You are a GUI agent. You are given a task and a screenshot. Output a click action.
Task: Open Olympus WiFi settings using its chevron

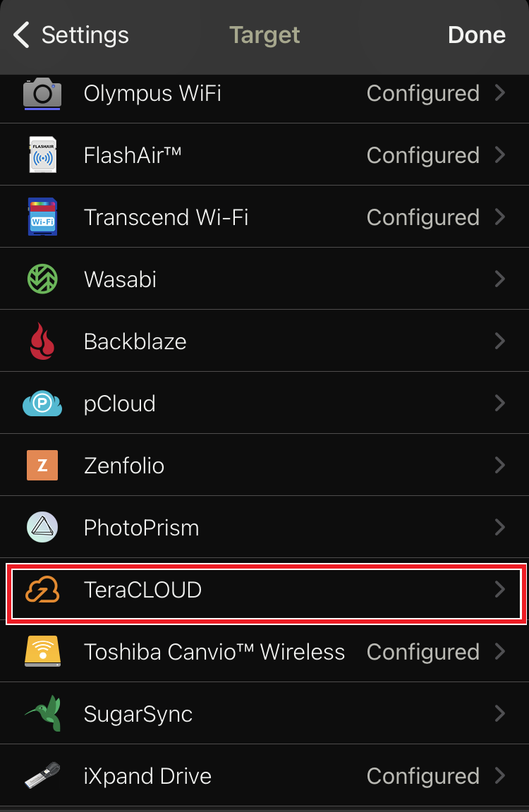(501, 93)
